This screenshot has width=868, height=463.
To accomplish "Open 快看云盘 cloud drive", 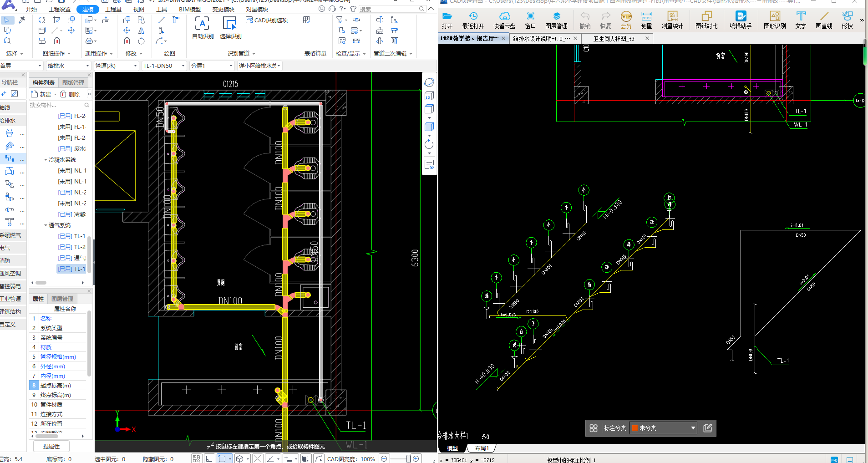I will click(504, 21).
